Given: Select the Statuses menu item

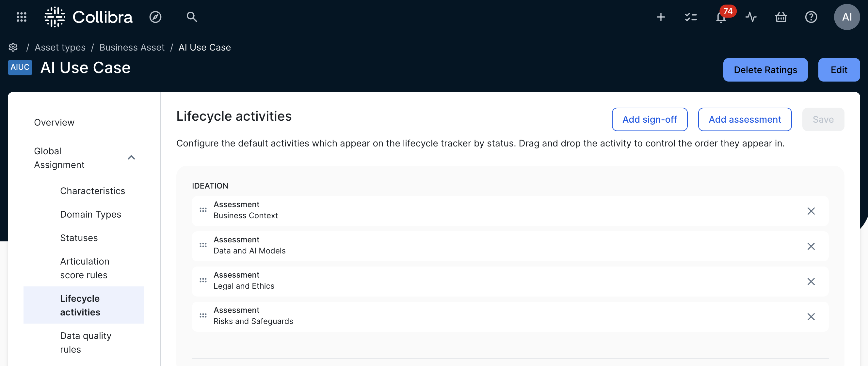Looking at the screenshot, I should click(x=79, y=238).
